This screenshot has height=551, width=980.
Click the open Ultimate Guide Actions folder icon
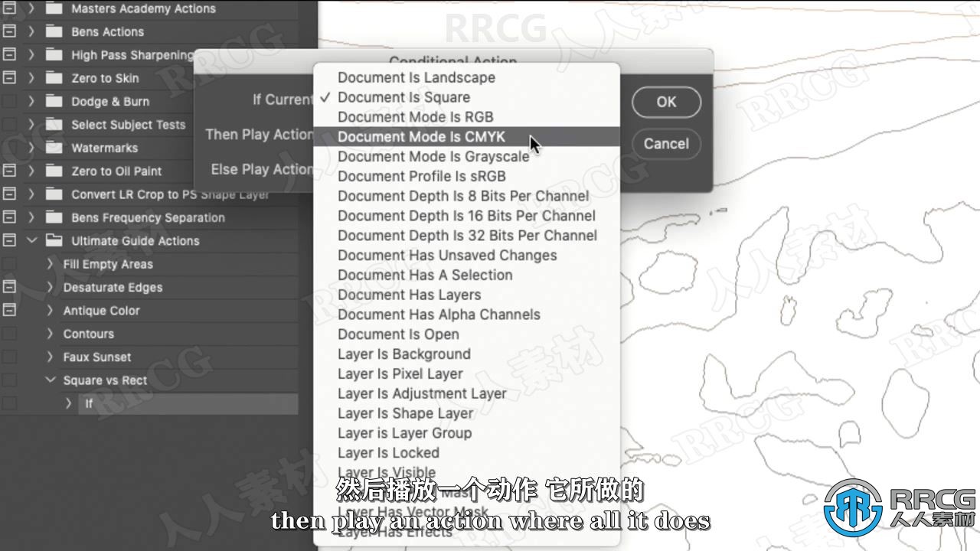click(54, 241)
